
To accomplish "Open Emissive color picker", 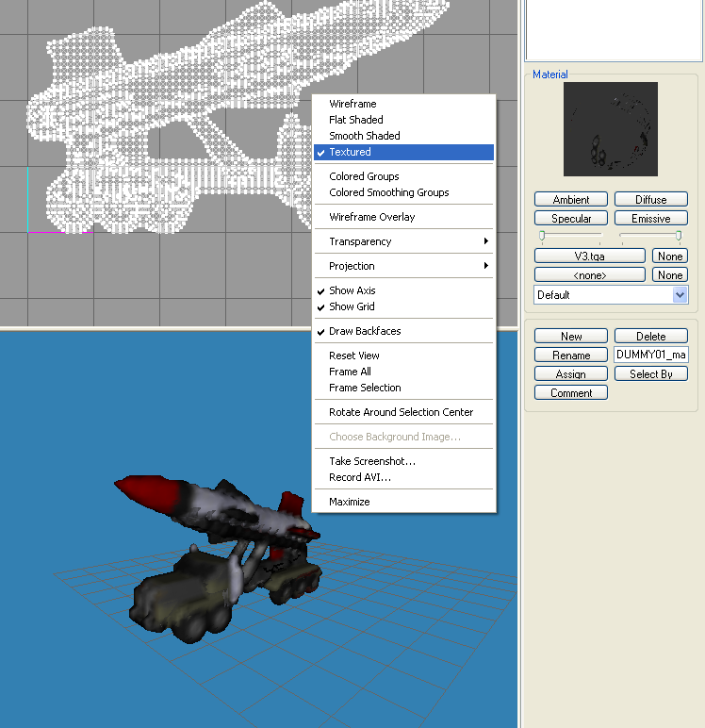I will tap(650, 218).
